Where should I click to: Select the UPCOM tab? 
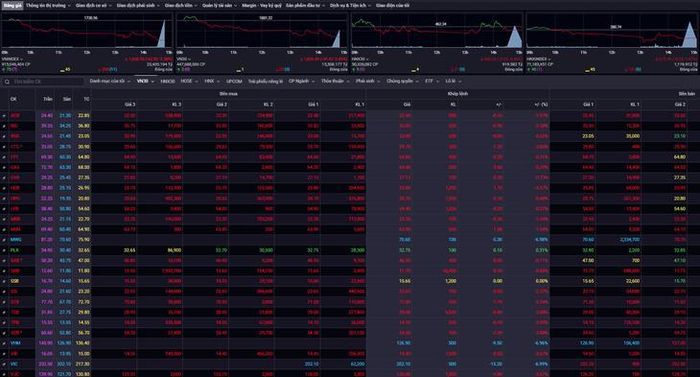tap(234, 81)
